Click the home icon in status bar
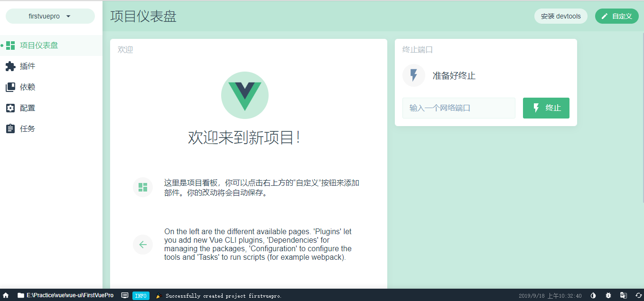The height and width of the screenshot is (301, 644). (x=6, y=295)
